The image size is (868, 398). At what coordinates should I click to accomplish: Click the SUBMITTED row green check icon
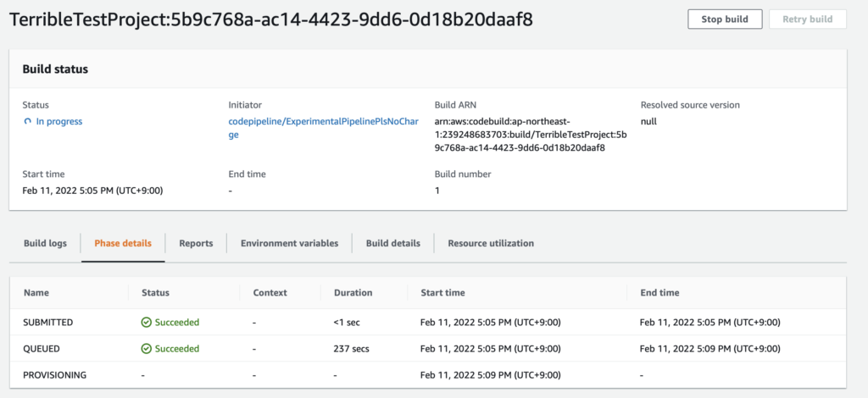click(147, 322)
